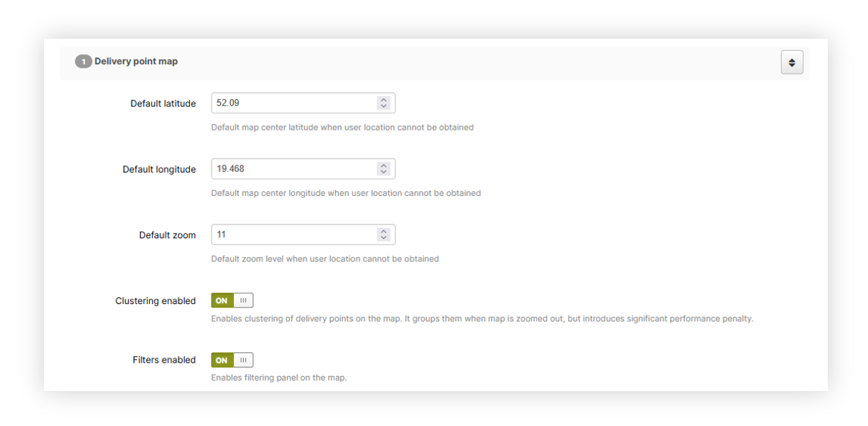
Task: Click the number 1 section badge
Action: 83,62
